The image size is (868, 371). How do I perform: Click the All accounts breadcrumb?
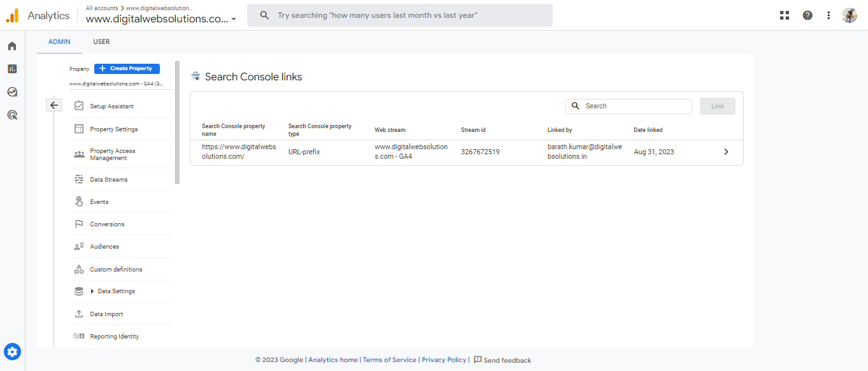(101, 8)
